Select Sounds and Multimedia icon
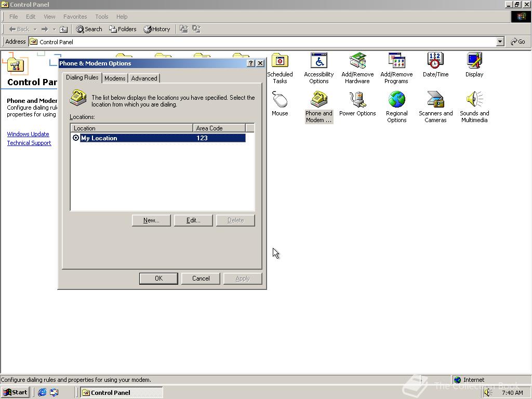 pyautogui.click(x=474, y=107)
